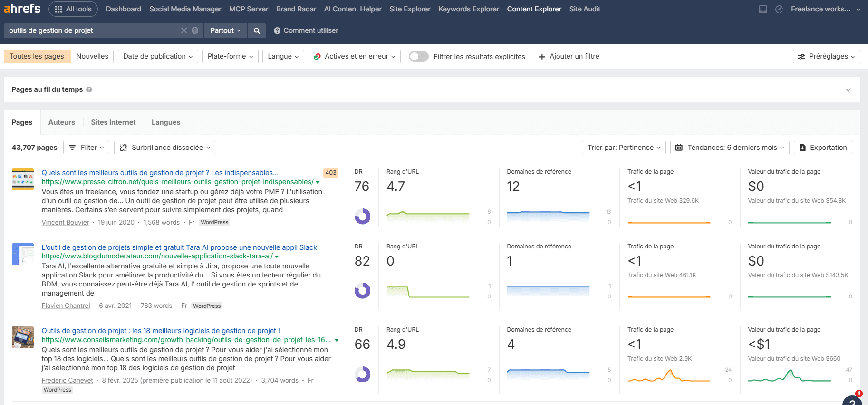Click conseilsmarketing page traffic sparkline
The image size is (868, 405).
[x=669, y=376]
